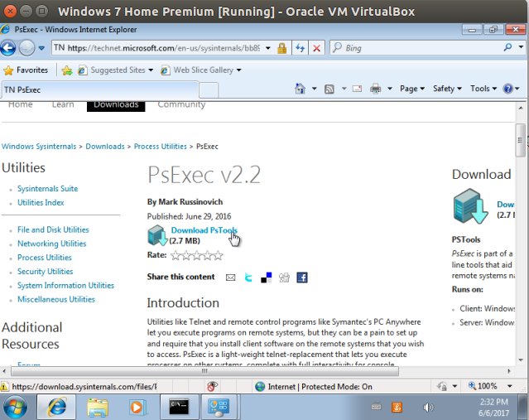The image size is (529, 420).
Task: Share this content on Digg icon
Action: 284,278
